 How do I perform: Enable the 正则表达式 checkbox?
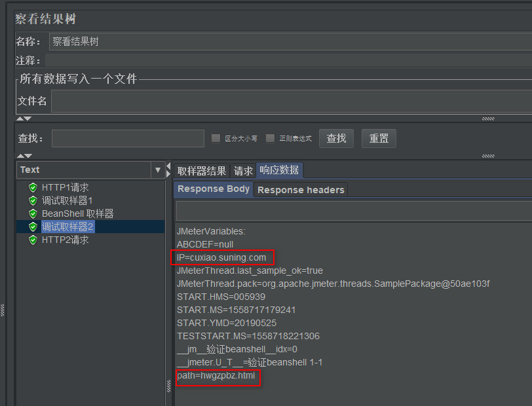click(269, 138)
